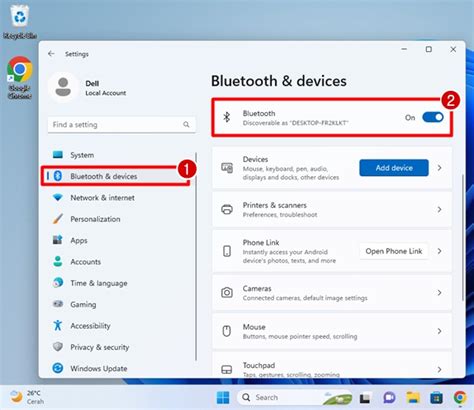
Task: Click the back arrow in Settings
Action: [x=51, y=53]
